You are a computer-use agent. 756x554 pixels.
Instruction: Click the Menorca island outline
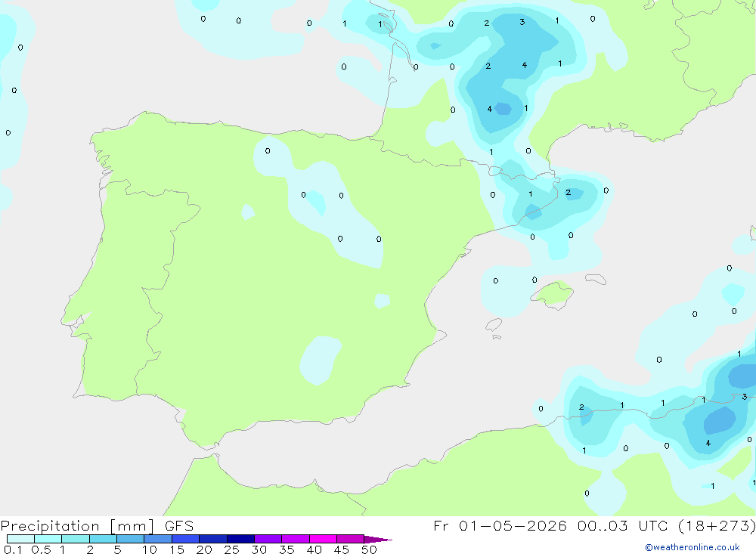(x=596, y=279)
